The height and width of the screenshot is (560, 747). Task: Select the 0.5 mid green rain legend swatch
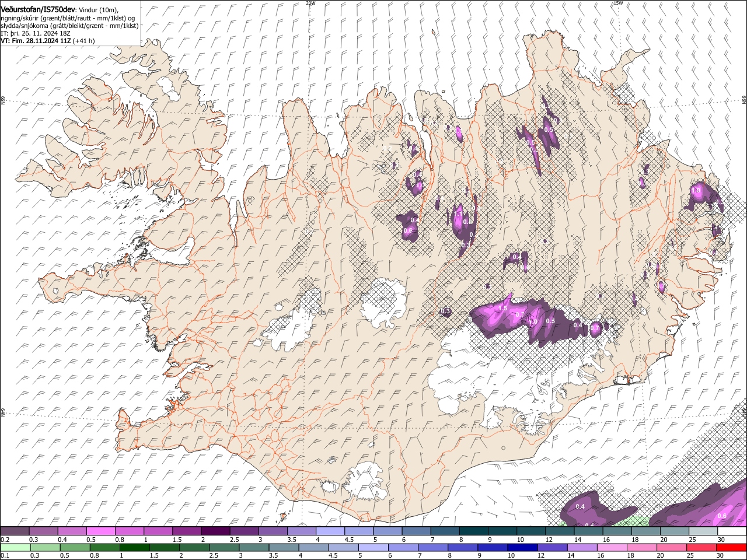(75, 547)
